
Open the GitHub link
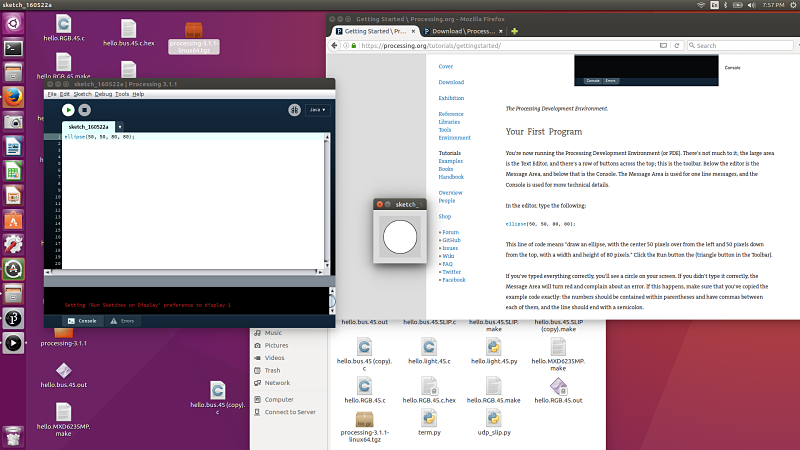(x=451, y=240)
